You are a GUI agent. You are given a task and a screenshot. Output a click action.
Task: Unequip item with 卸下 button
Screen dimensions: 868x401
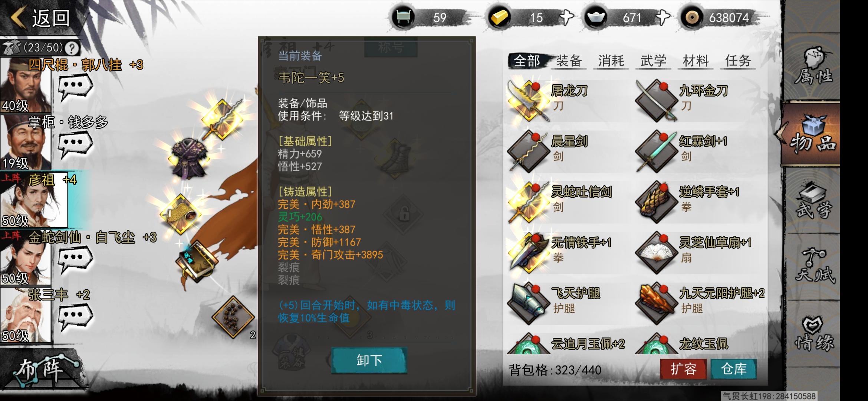pos(369,360)
